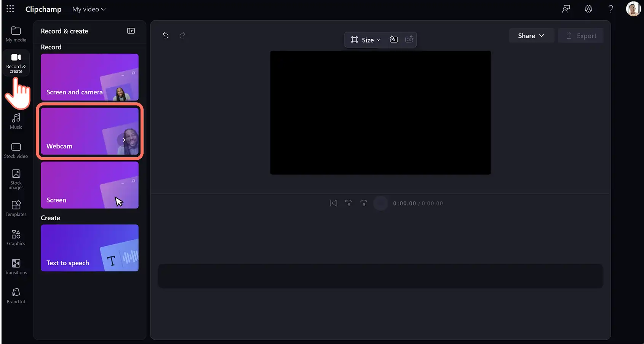This screenshot has height=344, width=644.
Task: Open the help question mark
Action: tap(611, 9)
